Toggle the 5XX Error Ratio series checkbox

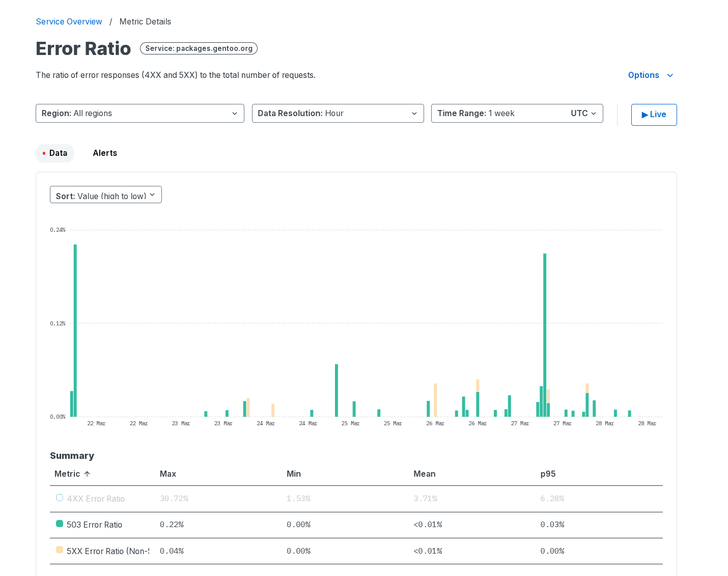click(x=60, y=550)
